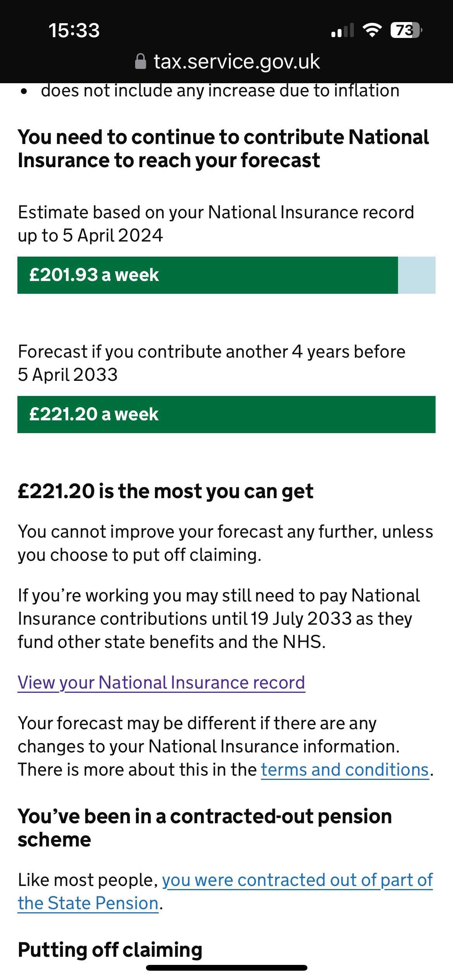Open the contracted out of State Pension link
The image size is (453, 980).
pyautogui.click(x=225, y=892)
